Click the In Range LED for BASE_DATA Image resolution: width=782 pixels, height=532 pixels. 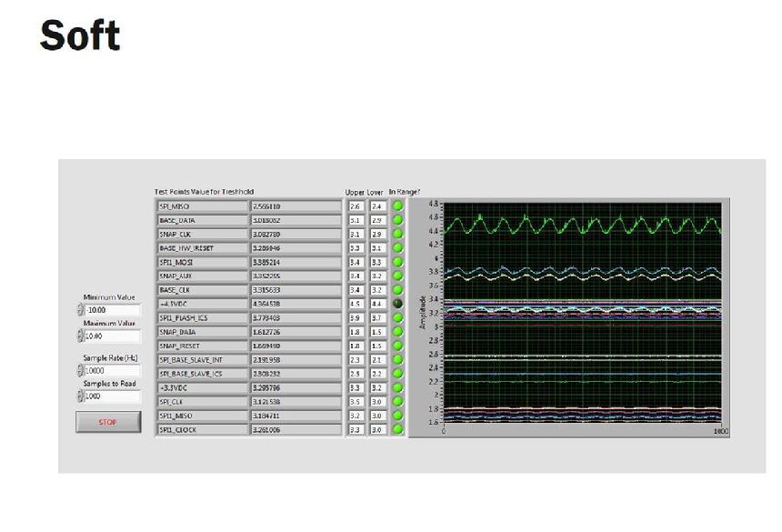pyautogui.click(x=397, y=219)
